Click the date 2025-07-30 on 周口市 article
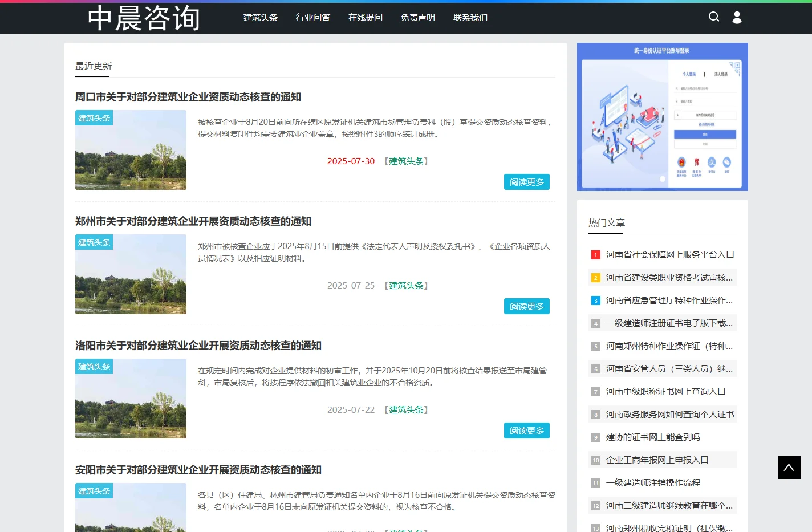 pos(351,161)
